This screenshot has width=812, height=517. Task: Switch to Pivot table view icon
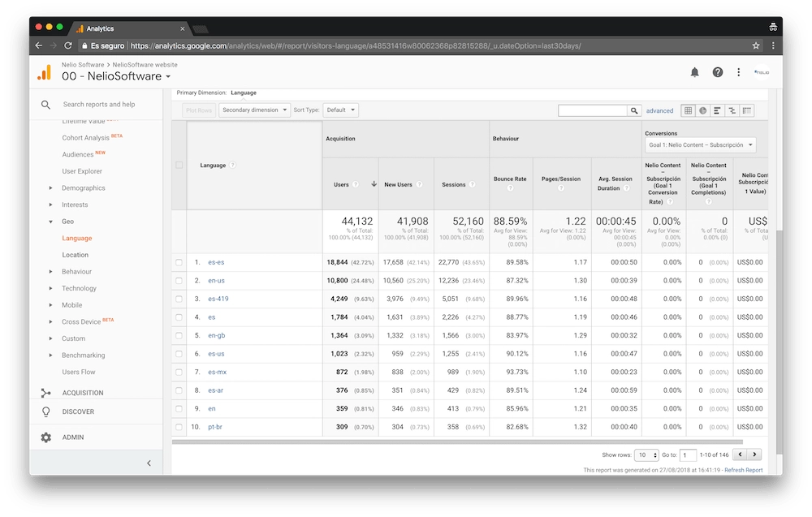[x=747, y=110]
